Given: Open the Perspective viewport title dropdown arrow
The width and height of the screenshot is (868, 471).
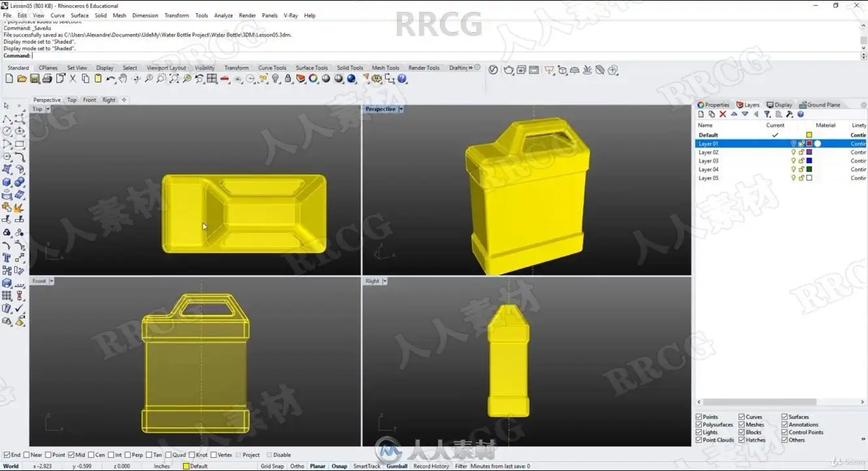Looking at the screenshot, I should click(401, 109).
